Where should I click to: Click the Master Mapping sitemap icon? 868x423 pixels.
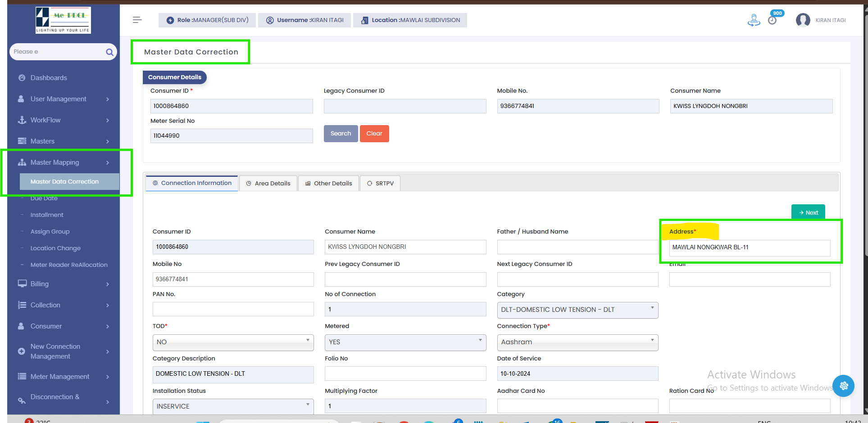click(x=22, y=162)
